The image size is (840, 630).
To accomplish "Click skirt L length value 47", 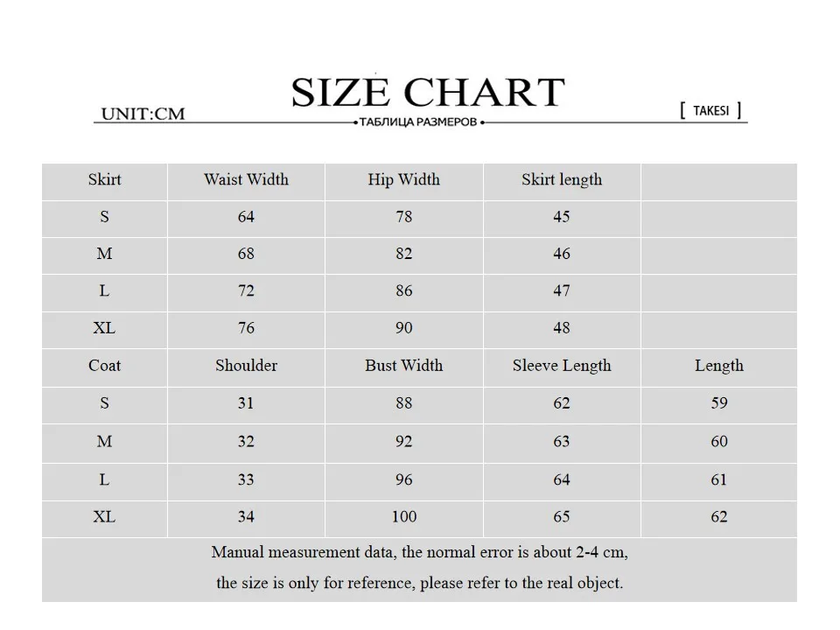I will pos(562,290).
